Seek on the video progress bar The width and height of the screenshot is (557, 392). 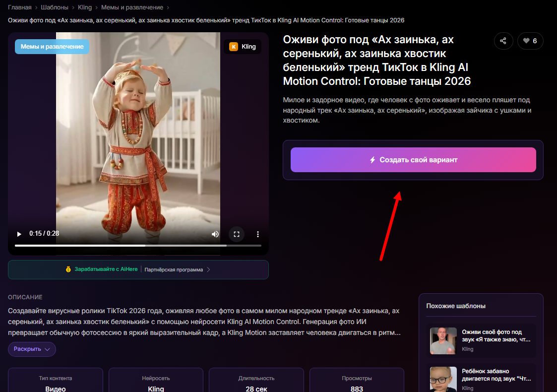[x=138, y=246]
